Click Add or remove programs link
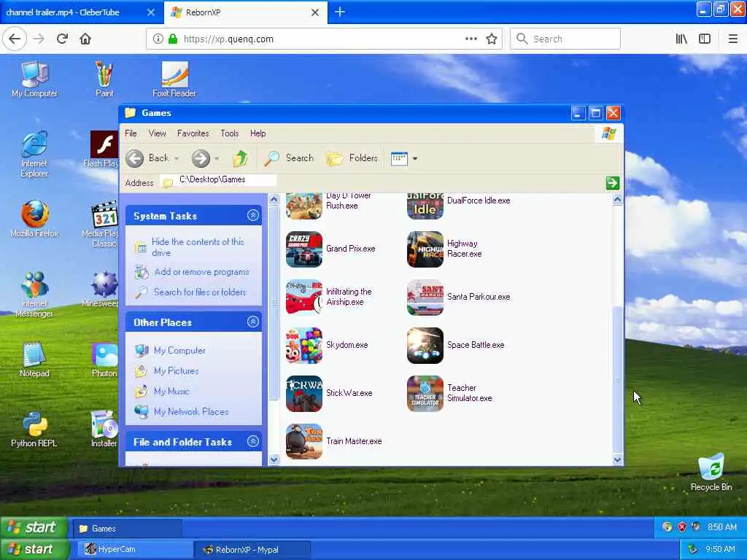This screenshot has height=560, width=747. pyautogui.click(x=201, y=272)
